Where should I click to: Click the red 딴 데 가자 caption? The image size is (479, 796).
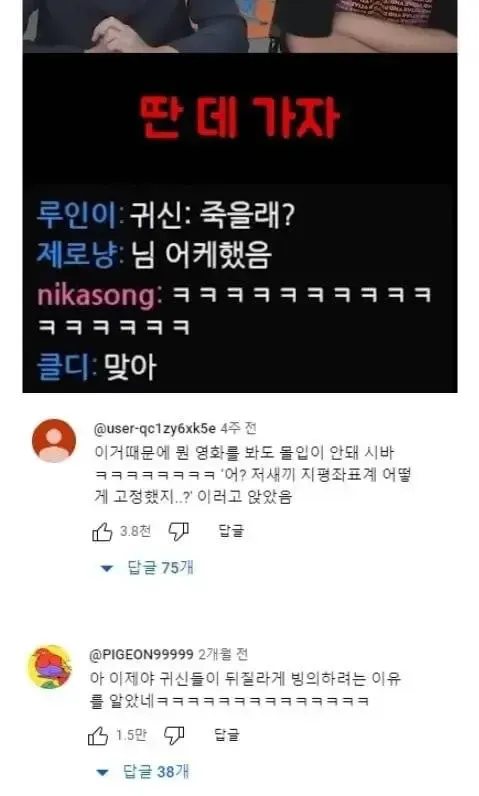click(x=240, y=118)
